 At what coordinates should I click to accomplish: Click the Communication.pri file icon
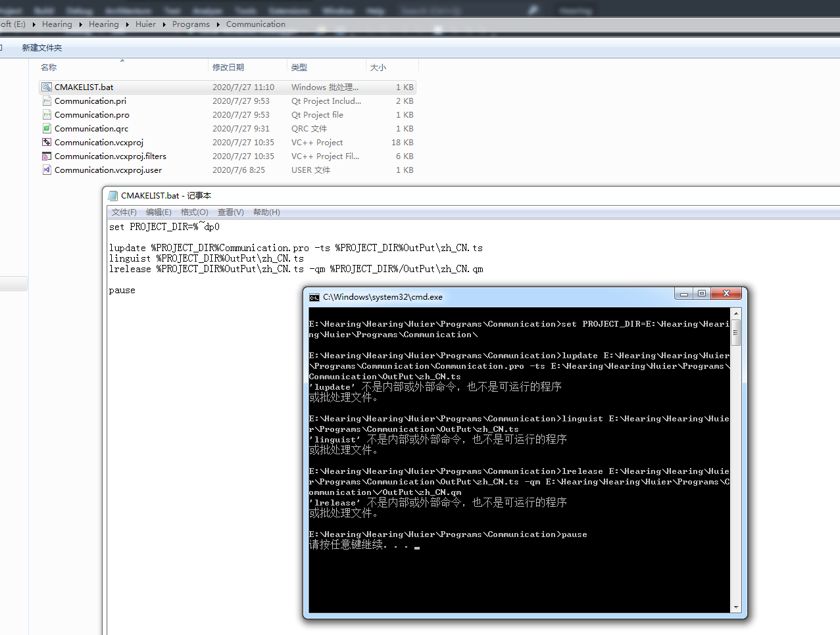click(x=47, y=101)
